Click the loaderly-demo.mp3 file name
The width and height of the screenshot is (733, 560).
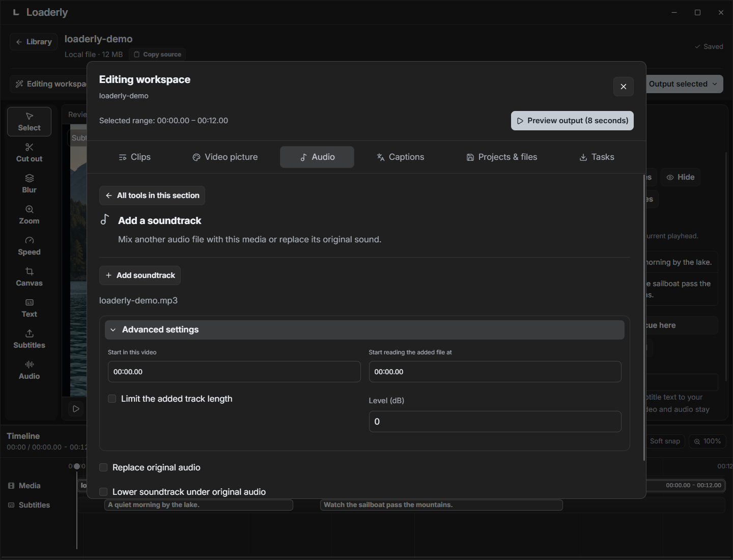pos(138,300)
